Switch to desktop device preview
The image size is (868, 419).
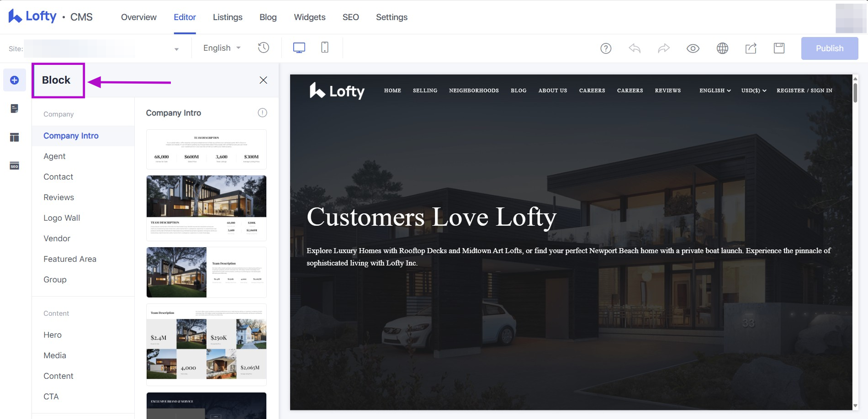(x=299, y=48)
